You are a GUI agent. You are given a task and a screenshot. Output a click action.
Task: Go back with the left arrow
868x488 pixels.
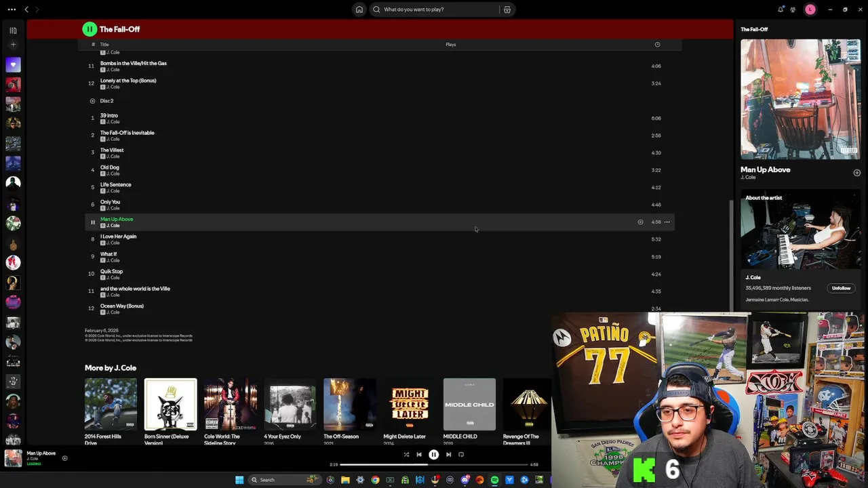tap(26, 9)
